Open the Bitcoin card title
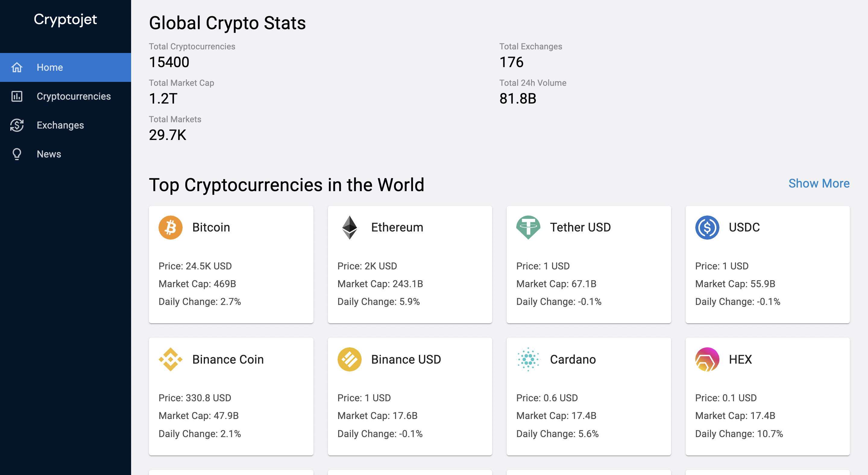868x475 pixels. point(211,227)
